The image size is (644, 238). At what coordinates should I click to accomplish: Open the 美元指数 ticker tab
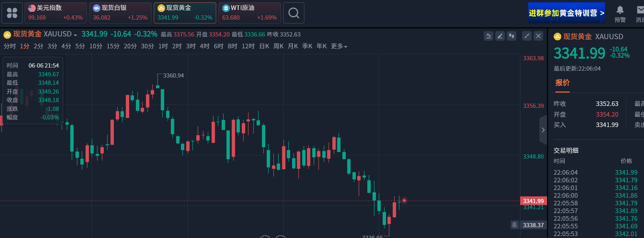click(x=56, y=13)
